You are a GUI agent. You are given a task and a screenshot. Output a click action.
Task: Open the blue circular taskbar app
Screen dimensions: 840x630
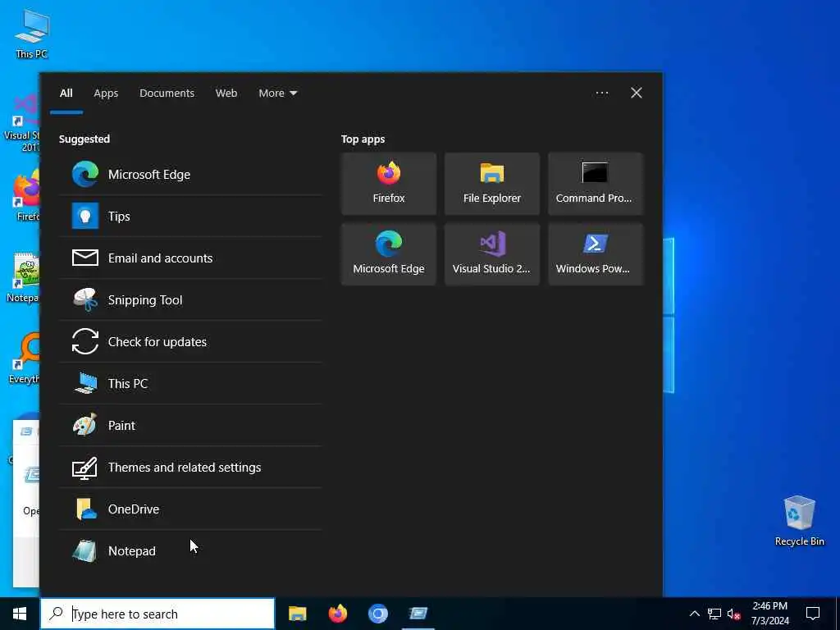(x=377, y=614)
